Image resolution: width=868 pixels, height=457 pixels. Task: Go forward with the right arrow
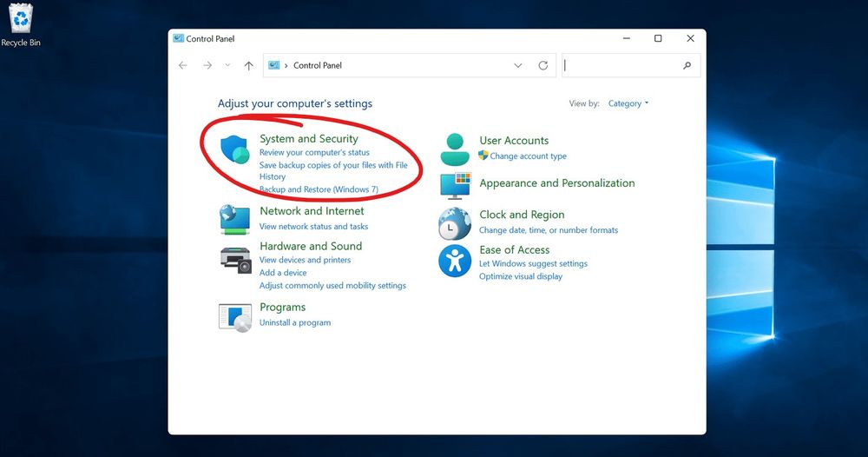tap(207, 65)
